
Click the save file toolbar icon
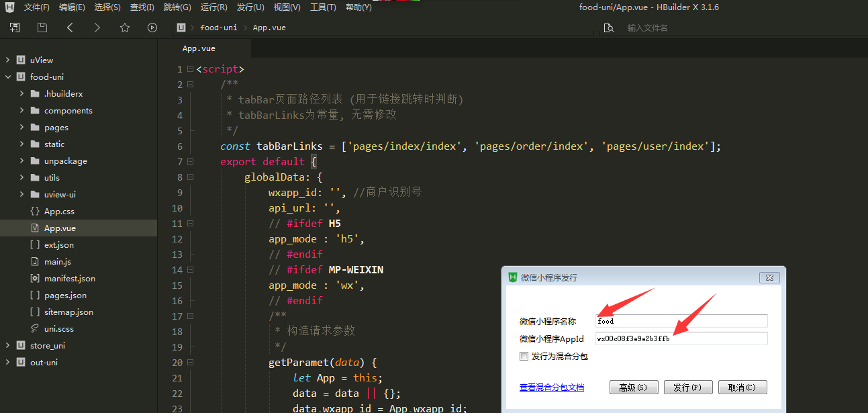[42, 28]
